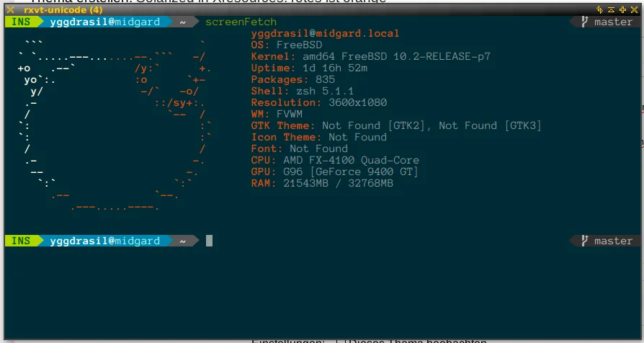Click the package count 835
Viewport: 644px width, 343px height.
click(x=325, y=79)
